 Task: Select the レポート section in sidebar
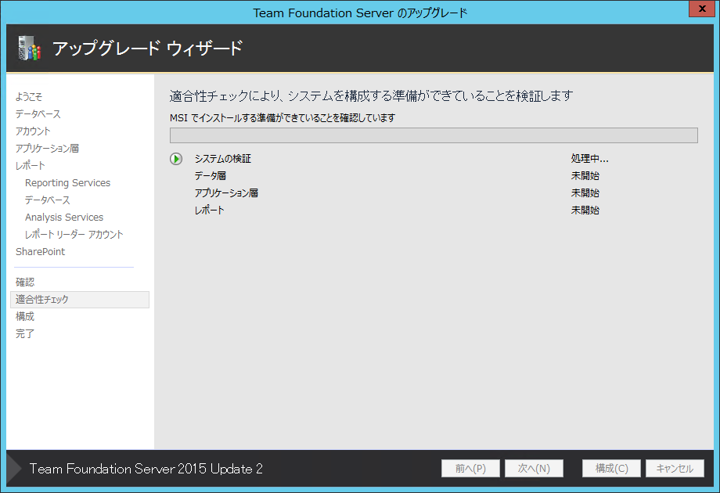point(30,165)
